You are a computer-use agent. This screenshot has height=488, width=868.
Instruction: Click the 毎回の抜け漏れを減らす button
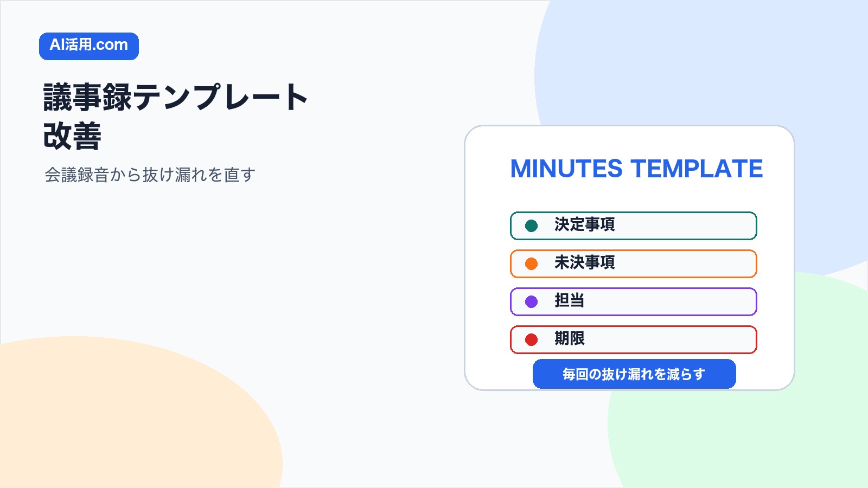(x=634, y=374)
